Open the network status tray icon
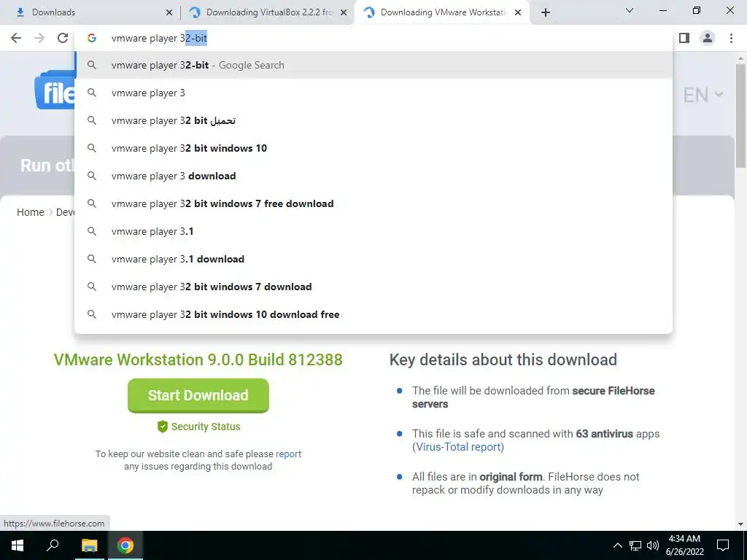The width and height of the screenshot is (747, 560). (x=635, y=545)
